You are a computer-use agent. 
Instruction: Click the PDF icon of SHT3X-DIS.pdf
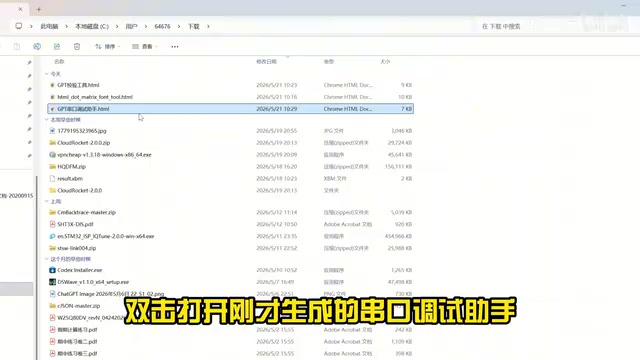click(52, 224)
